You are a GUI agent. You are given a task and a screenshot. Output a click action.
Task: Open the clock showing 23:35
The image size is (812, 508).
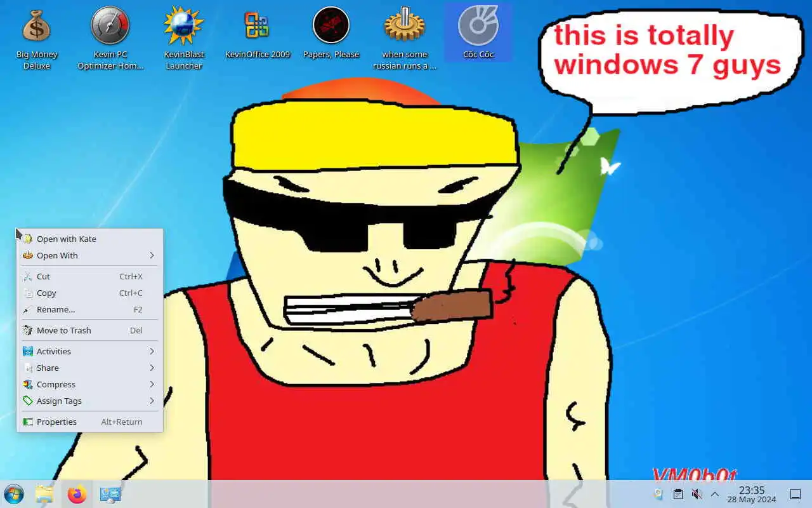[x=752, y=494]
